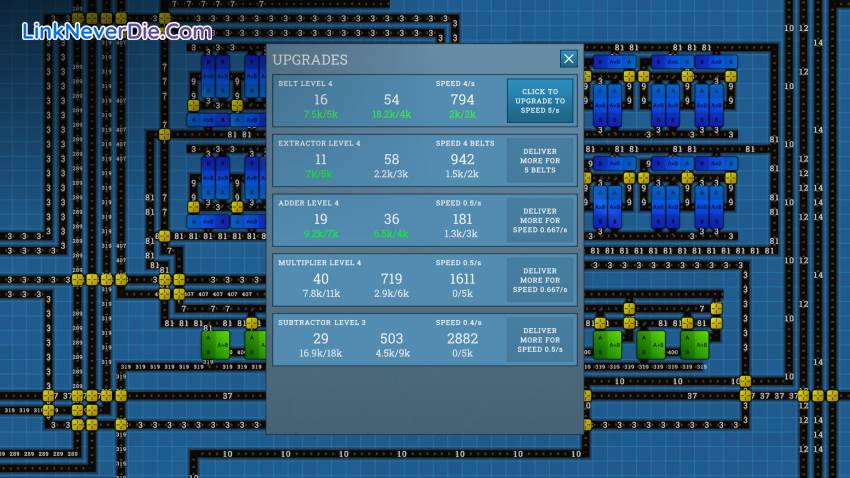Click the Subtractor 'Deliver more for speed 0.5/s' button
The height and width of the screenshot is (478, 850).
[x=540, y=340]
